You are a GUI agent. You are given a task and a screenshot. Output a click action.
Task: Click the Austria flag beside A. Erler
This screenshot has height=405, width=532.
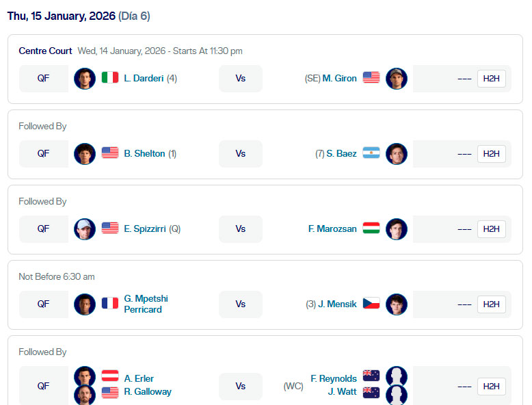110,376
